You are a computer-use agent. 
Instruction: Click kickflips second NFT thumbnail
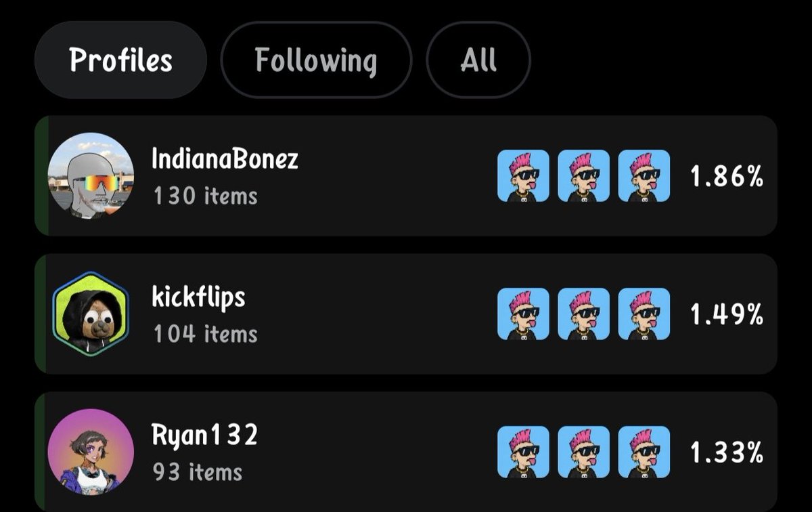(583, 314)
